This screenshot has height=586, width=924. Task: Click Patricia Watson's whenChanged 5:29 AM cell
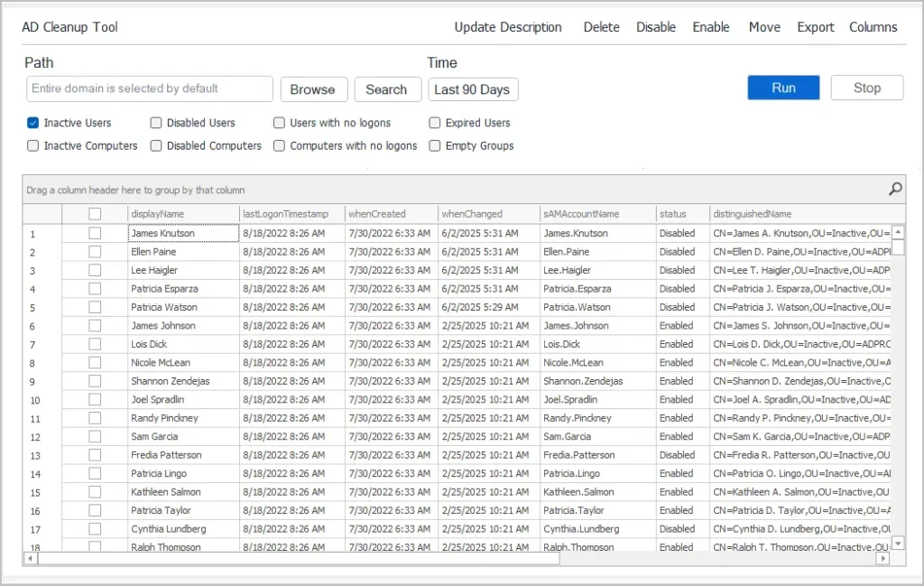(x=488, y=307)
